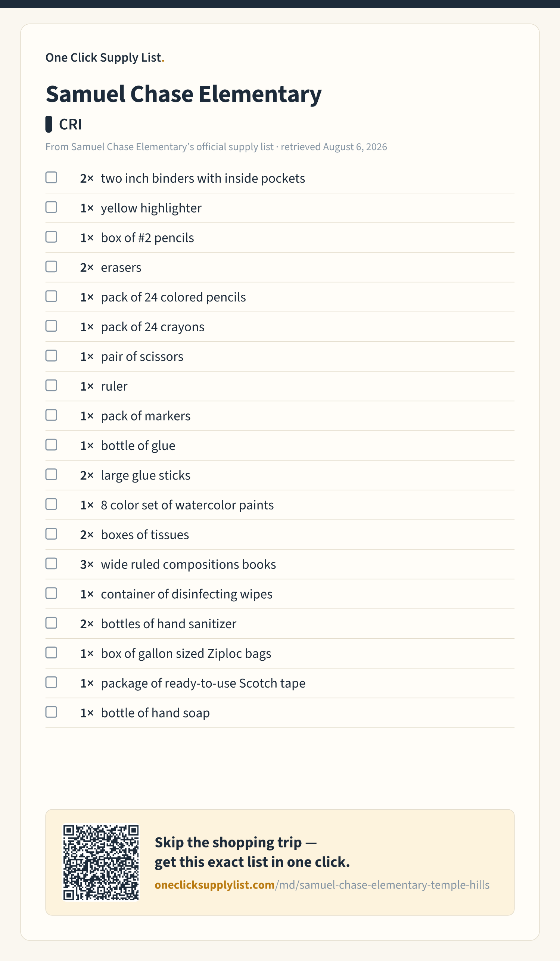This screenshot has width=560, height=961.
Task: Check the bottles of hand sanitizer box
Action: click(x=51, y=623)
